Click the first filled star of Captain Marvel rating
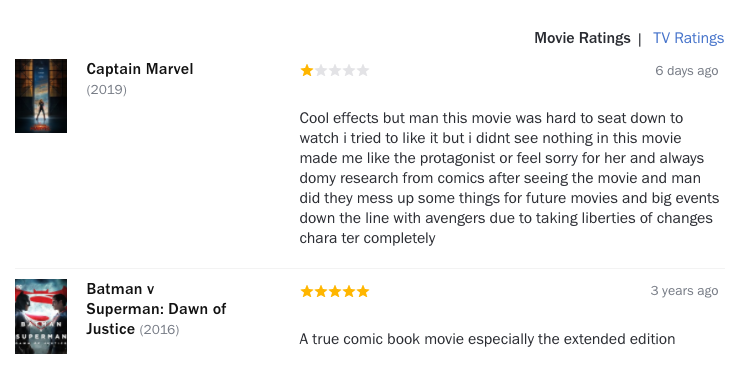This screenshot has height=375, width=756. (x=307, y=71)
